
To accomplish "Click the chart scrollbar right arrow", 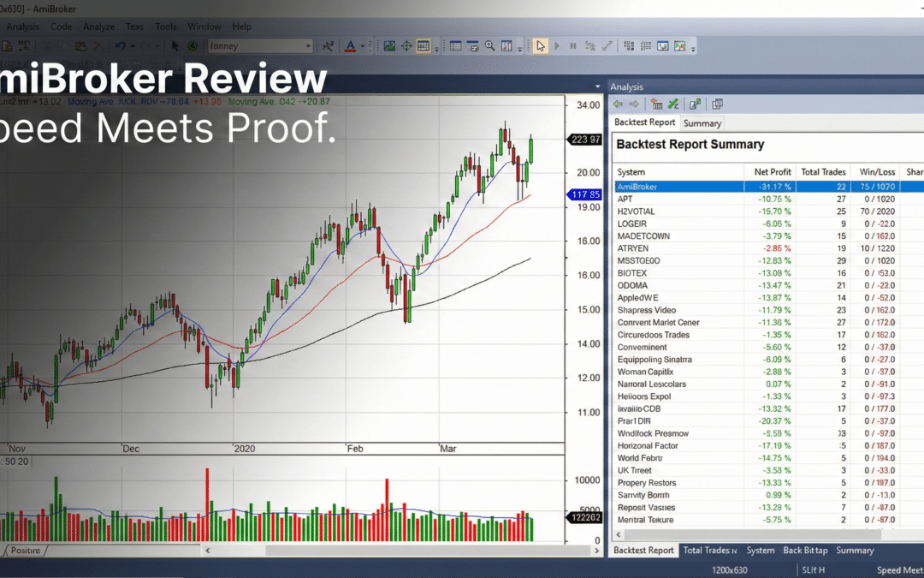I will pyautogui.click(x=596, y=551).
